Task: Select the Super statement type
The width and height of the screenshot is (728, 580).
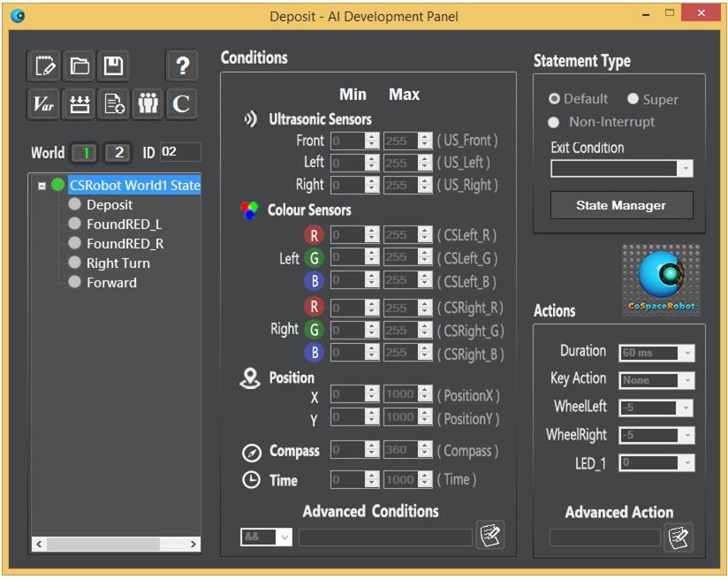Action: click(x=633, y=99)
